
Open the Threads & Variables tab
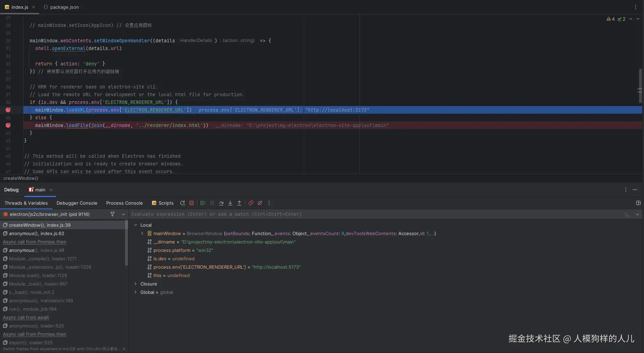tap(26, 203)
